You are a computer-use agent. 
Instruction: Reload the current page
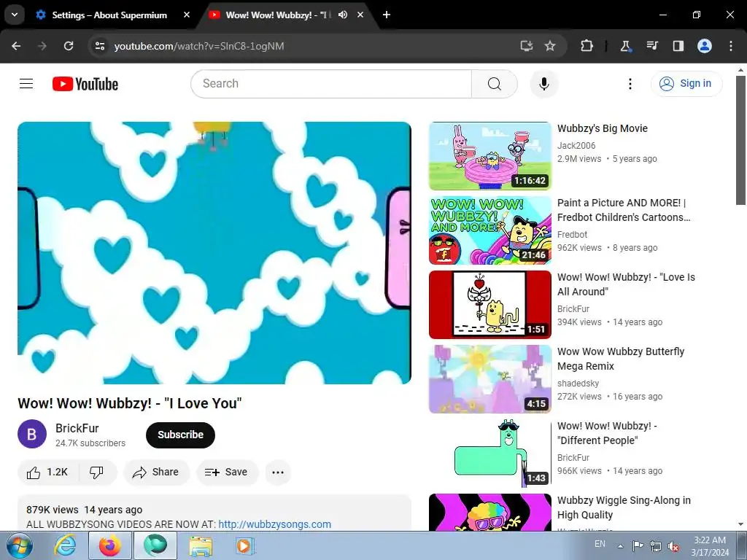(69, 46)
